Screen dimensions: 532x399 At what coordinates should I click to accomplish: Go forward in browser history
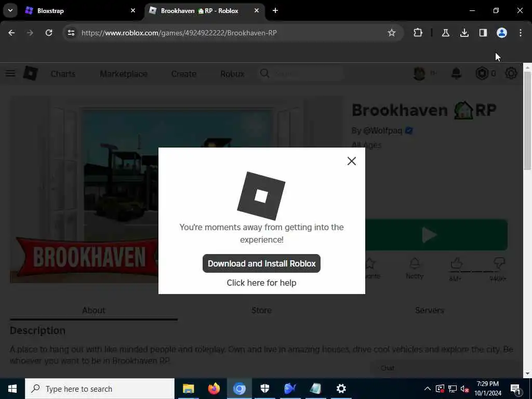tap(30, 33)
